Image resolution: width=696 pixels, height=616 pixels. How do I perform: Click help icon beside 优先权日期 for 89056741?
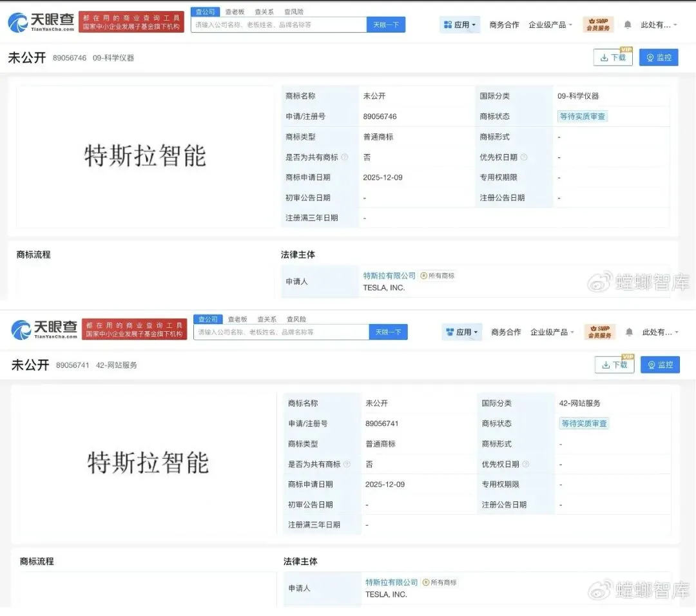pos(526,464)
